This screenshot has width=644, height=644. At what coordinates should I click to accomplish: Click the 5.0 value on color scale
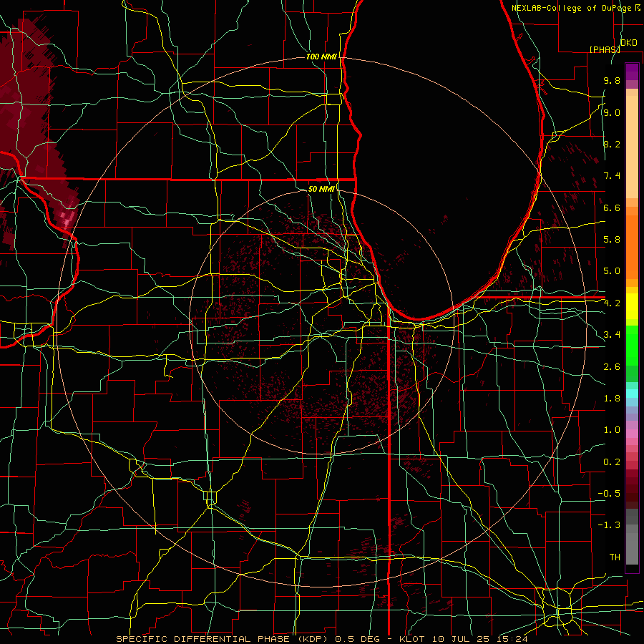[612, 271]
